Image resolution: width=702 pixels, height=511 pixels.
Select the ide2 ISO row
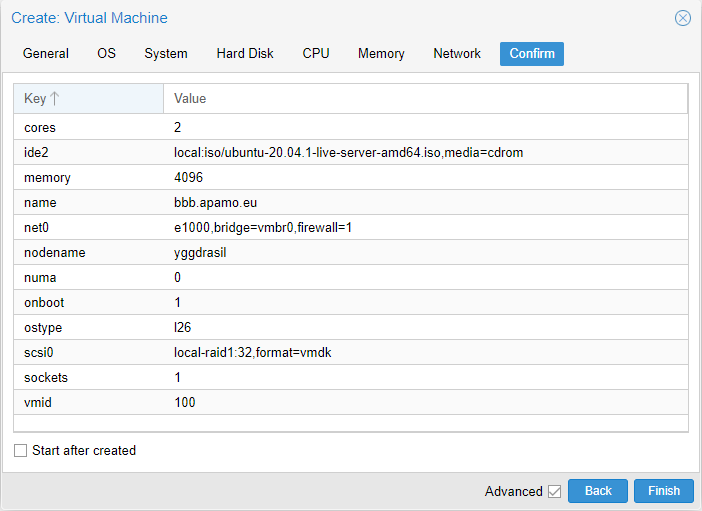[349, 153]
